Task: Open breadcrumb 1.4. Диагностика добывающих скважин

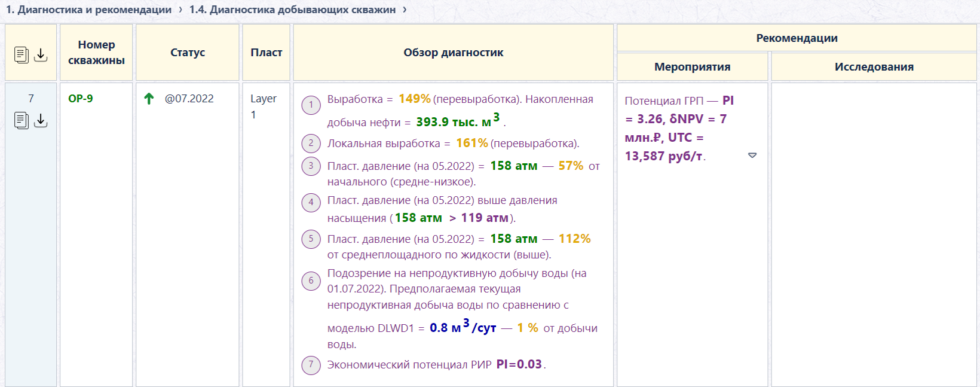Action: [292, 10]
